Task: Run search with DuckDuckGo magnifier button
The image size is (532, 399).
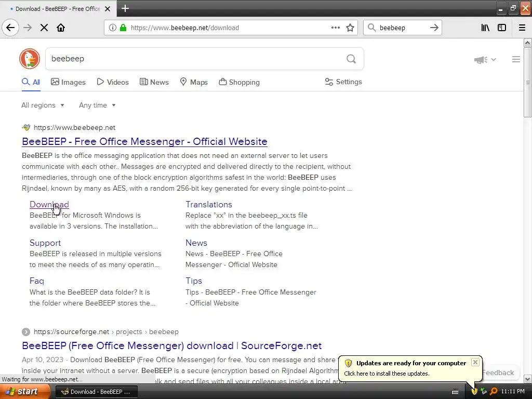Action: [x=351, y=59]
